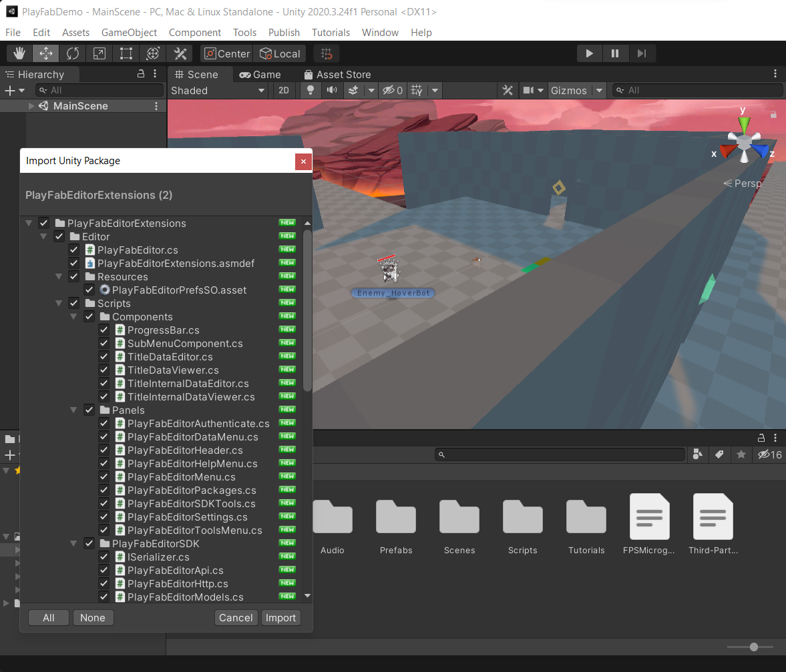
Task: Toggle scene effects icon
Action: coord(353,90)
